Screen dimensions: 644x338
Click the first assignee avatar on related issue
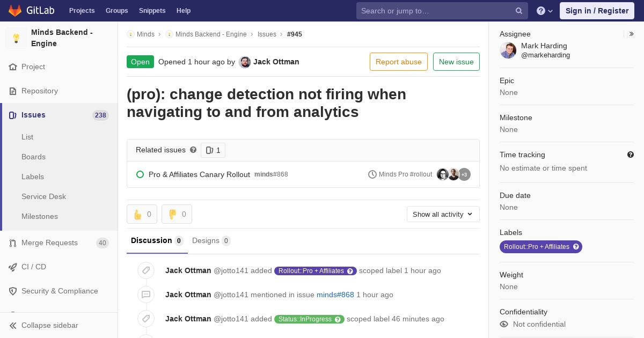tap(442, 174)
